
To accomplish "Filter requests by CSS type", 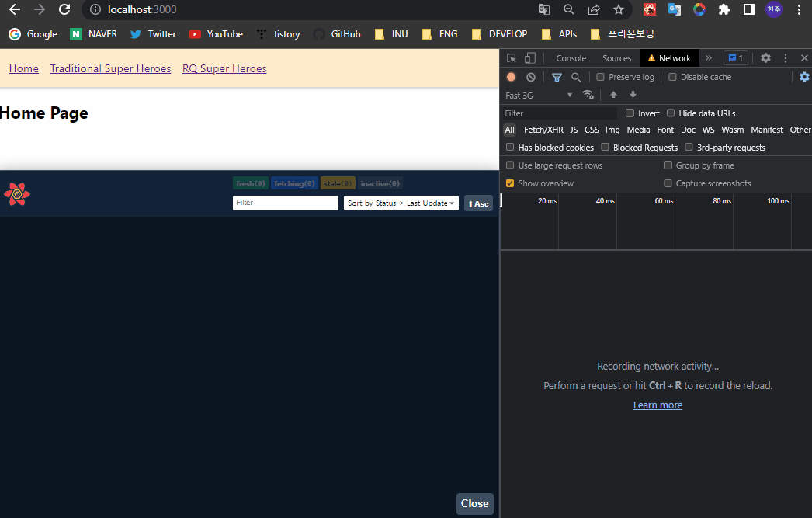I will coord(592,130).
